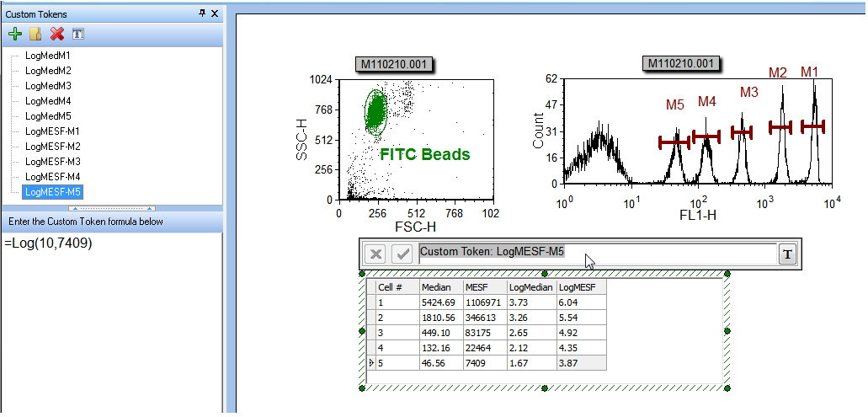Screen dimensions: 868x417
Task: Click the green plus add token icon
Action: pyautogui.click(x=14, y=35)
